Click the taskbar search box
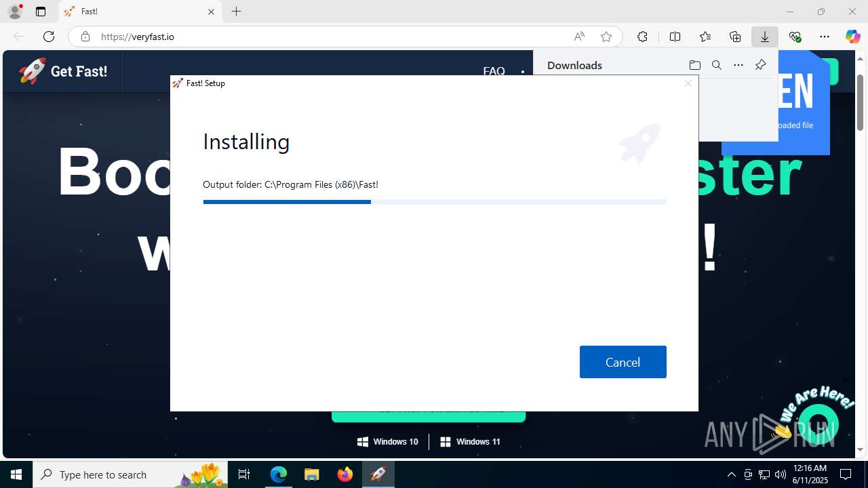868x488 pixels. click(131, 474)
